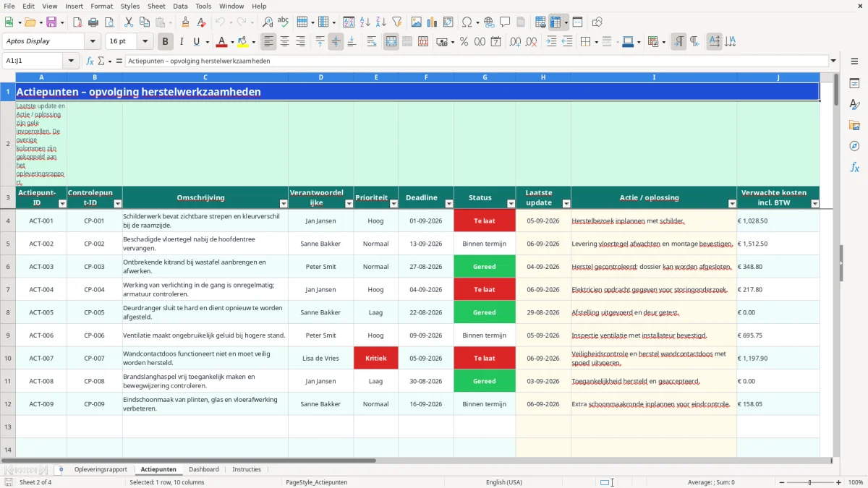Image resolution: width=868 pixels, height=488 pixels.
Task: Adjust the zoom slider in status bar
Action: pos(810,482)
